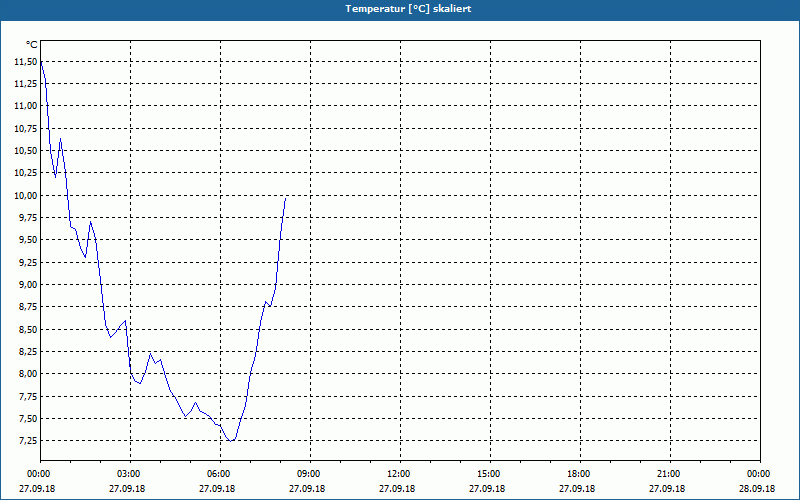The image size is (800, 500).
Task: Click the 27.09.18 date under 12:00
Action: pyautogui.click(x=397, y=488)
